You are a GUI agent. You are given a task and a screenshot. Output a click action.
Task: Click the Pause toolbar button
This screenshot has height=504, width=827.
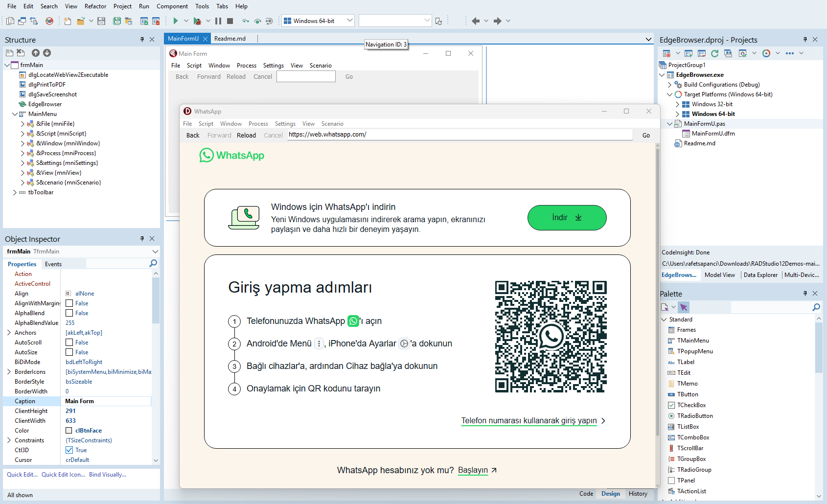(218, 21)
